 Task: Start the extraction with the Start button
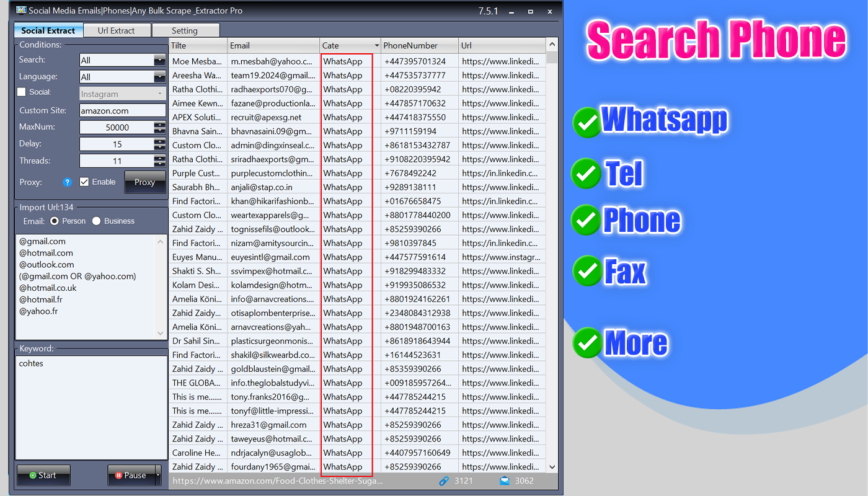click(x=43, y=475)
